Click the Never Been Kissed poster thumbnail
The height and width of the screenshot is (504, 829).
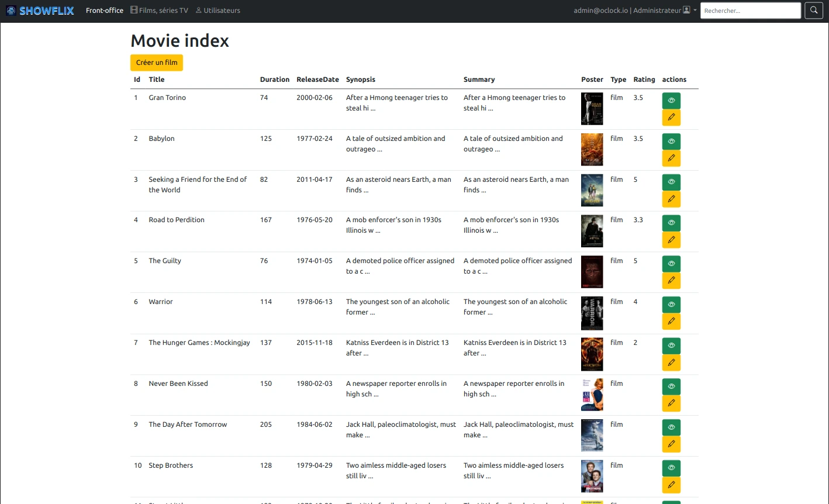pyautogui.click(x=592, y=395)
